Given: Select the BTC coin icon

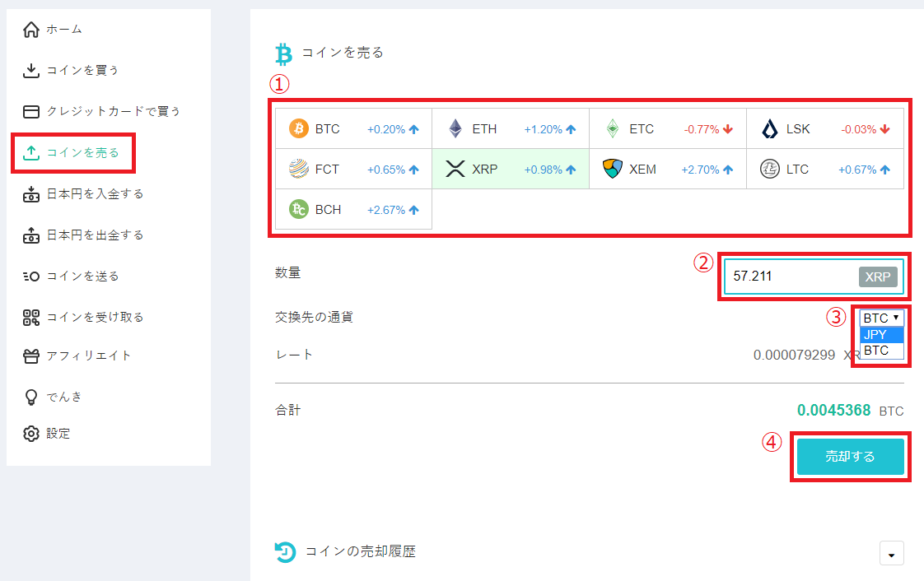Looking at the screenshot, I should 299,128.
